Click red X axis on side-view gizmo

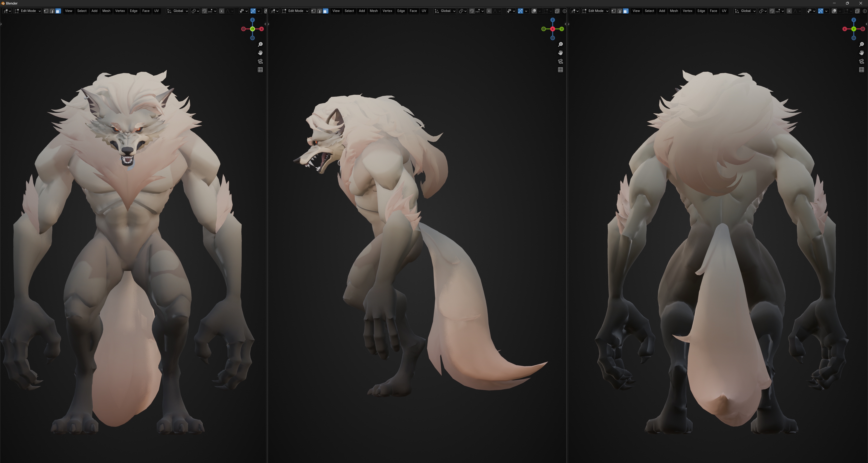pos(553,29)
